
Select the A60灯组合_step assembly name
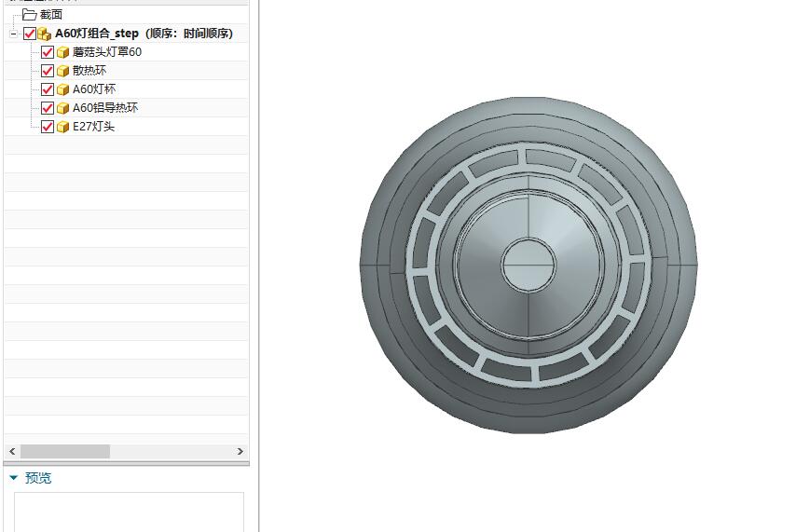(144, 34)
